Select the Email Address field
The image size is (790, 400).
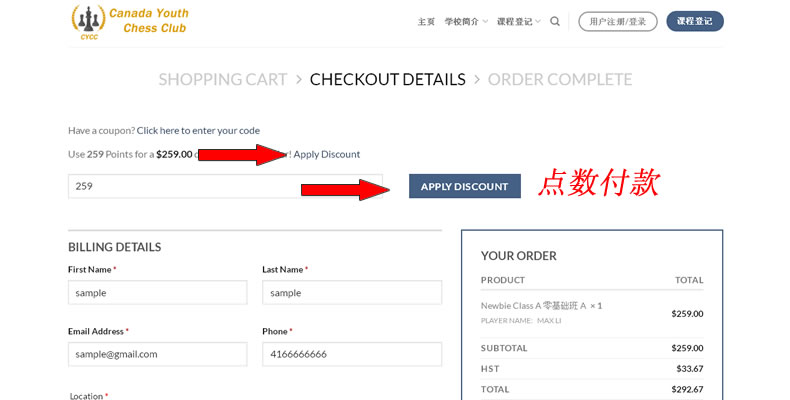pos(158,354)
